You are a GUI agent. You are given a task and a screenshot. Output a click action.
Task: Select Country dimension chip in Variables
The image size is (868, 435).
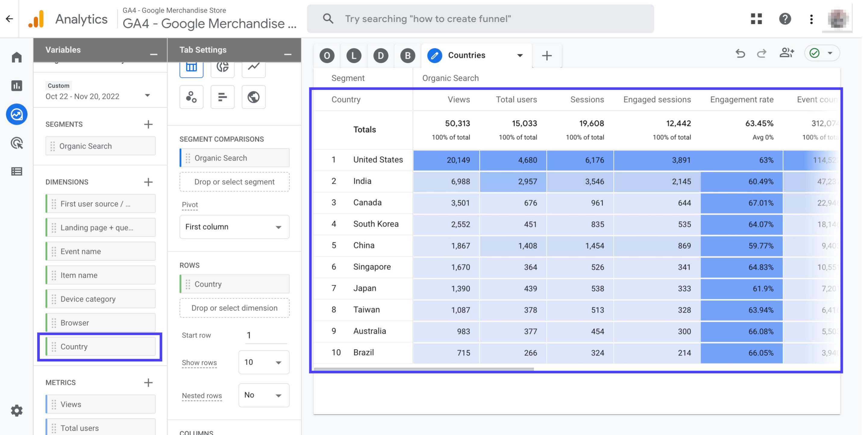pyautogui.click(x=100, y=347)
